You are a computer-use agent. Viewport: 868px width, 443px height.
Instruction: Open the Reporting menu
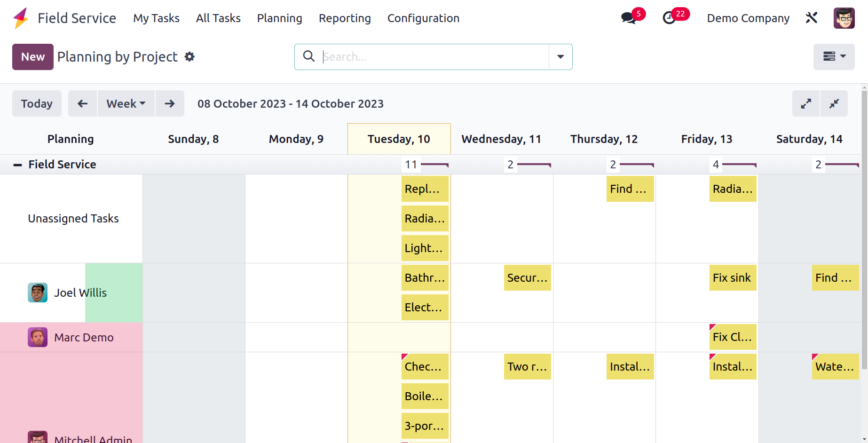(x=345, y=18)
